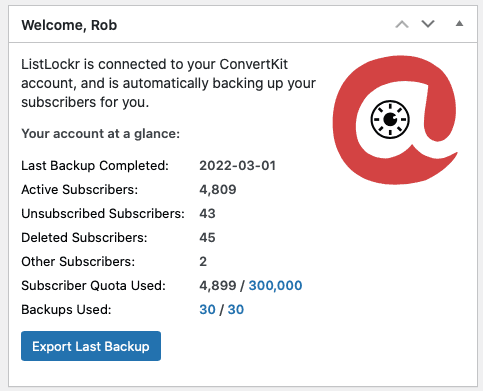Open the 300,000 subscriber quota link

coord(275,286)
